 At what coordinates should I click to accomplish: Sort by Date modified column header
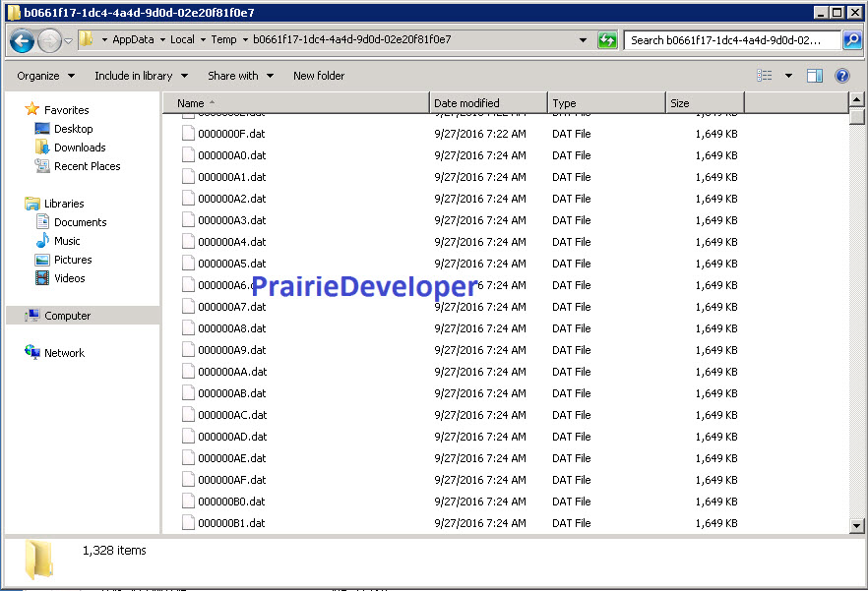(488, 103)
